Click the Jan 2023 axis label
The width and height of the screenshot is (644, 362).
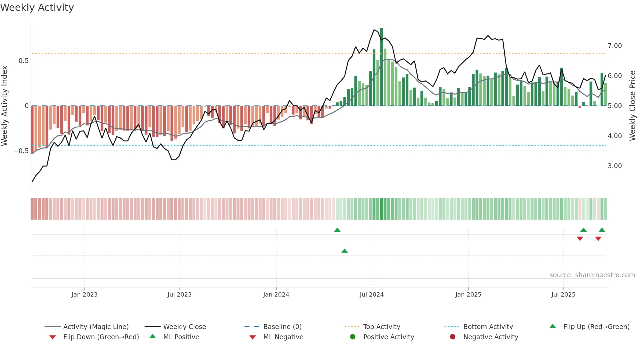(85, 295)
